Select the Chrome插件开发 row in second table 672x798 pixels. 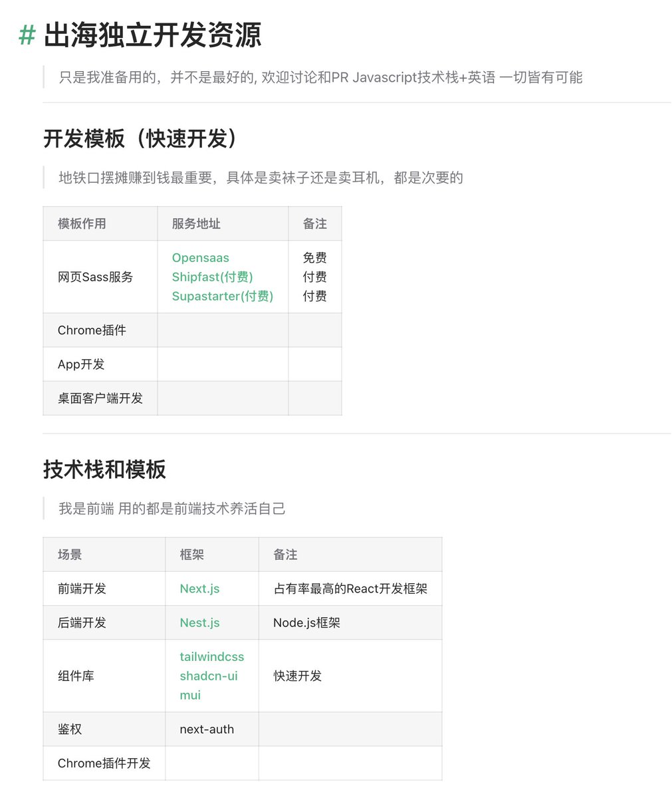[x=104, y=763]
